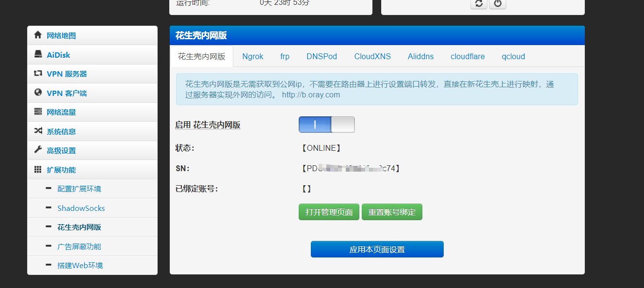Open ShadowSocks submenu item
The height and width of the screenshot is (288, 644).
[92, 208]
